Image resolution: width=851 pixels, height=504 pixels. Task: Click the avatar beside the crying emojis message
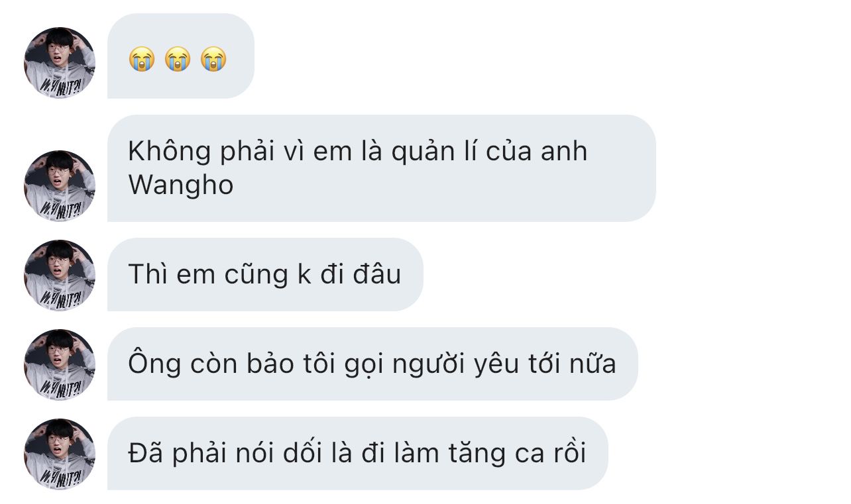60,63
